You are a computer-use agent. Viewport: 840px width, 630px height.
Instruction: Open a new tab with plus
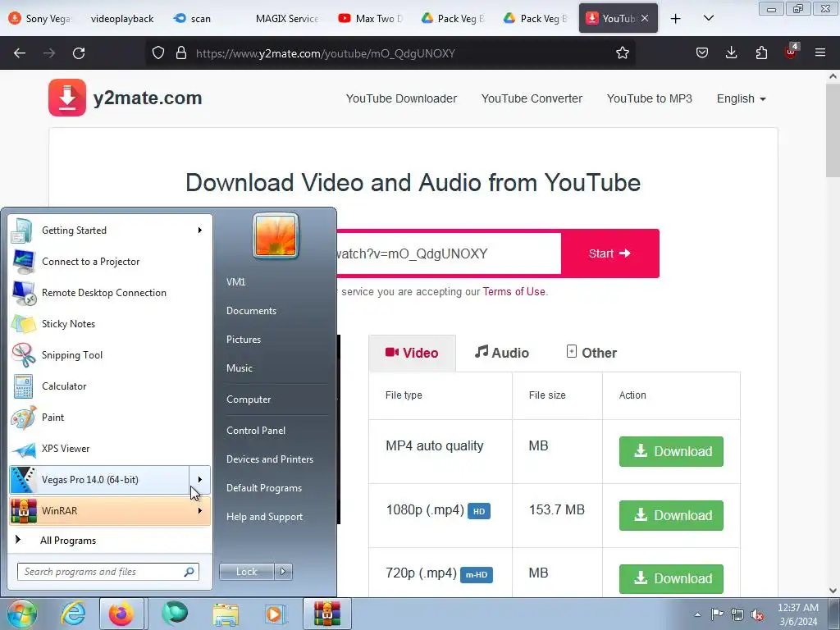pos(676,19)
